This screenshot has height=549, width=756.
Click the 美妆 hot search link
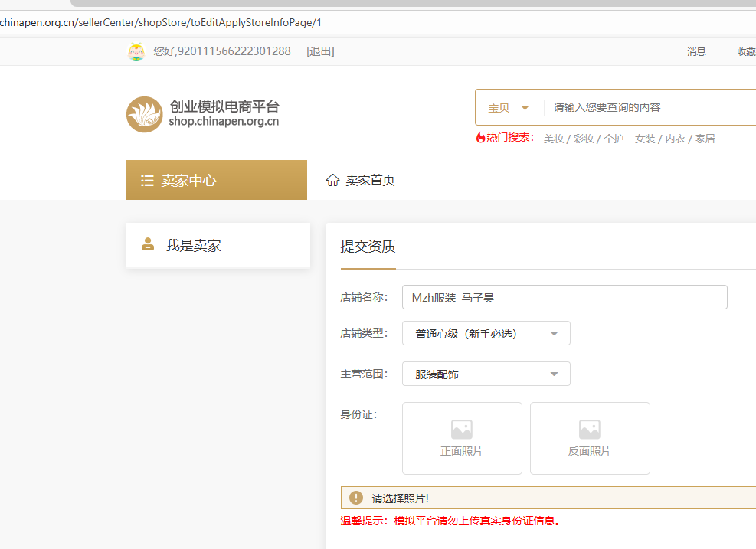pyautogui.click(x=554, y=139)
